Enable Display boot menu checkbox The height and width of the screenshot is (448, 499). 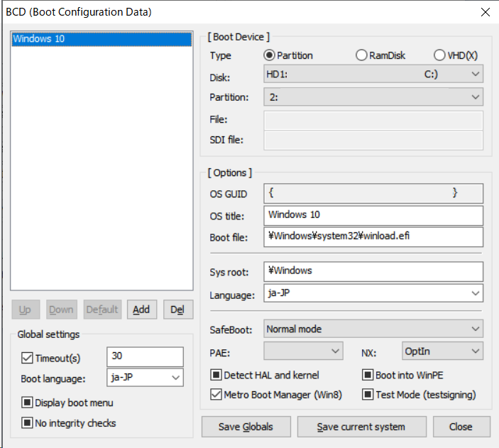[28, 403]
